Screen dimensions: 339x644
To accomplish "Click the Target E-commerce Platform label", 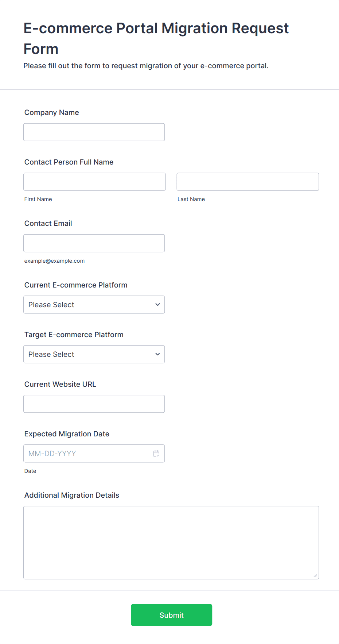I will (x=74, y=335).
